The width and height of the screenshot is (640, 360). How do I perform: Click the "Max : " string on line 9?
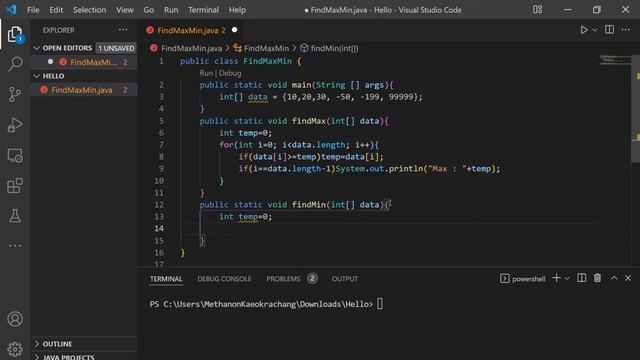point(447,169)
